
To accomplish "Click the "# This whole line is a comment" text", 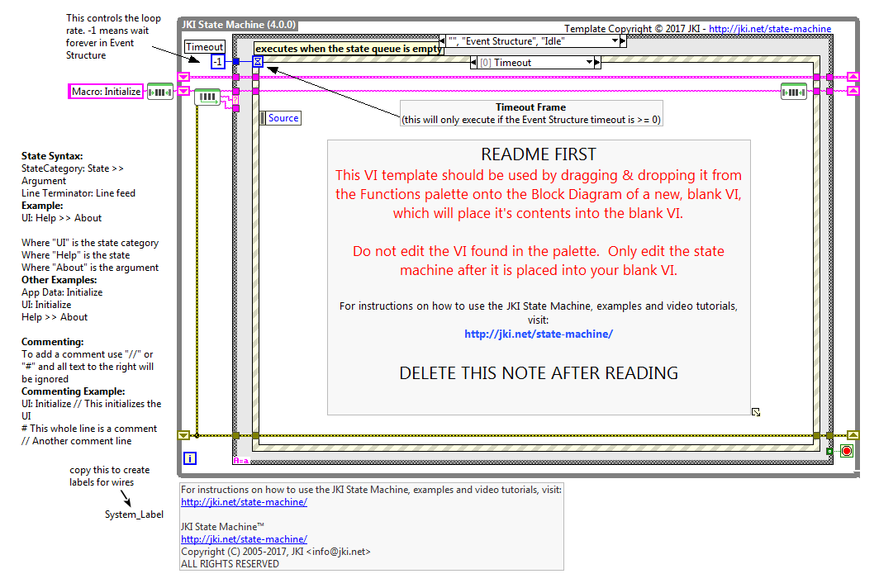I will [89, 429].
